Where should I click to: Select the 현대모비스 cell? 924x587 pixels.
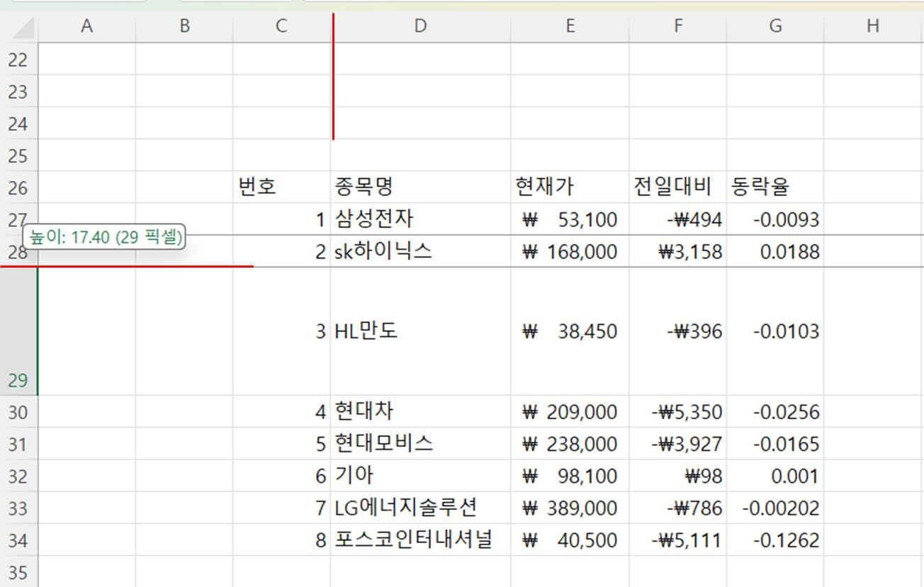[420, 443]
